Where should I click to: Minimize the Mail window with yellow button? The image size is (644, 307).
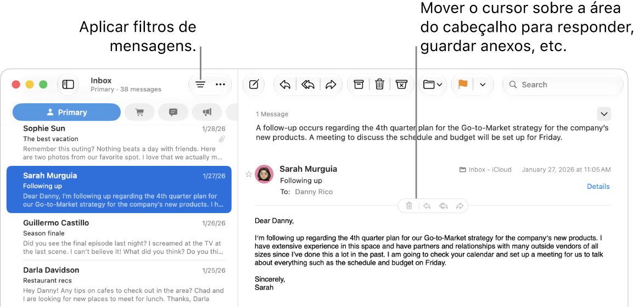click(30, 85)
